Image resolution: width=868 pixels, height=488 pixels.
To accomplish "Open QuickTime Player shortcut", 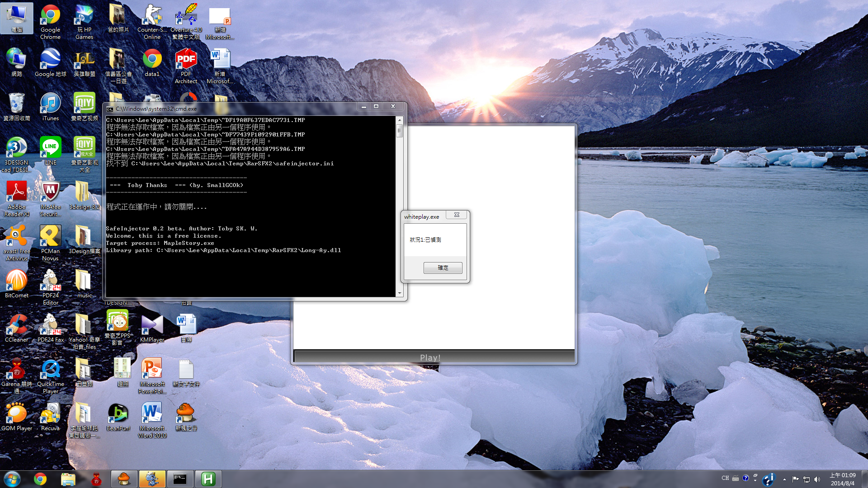I will pyautogui.click(x=50, y=376).
